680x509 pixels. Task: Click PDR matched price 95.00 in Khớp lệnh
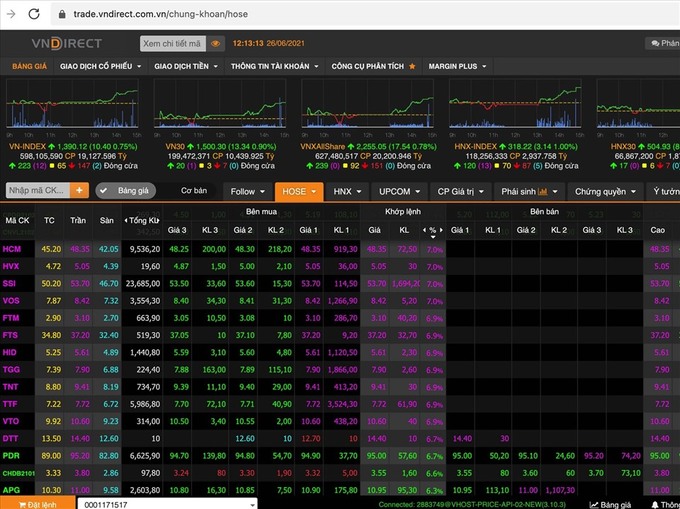(x=376, y=456)
